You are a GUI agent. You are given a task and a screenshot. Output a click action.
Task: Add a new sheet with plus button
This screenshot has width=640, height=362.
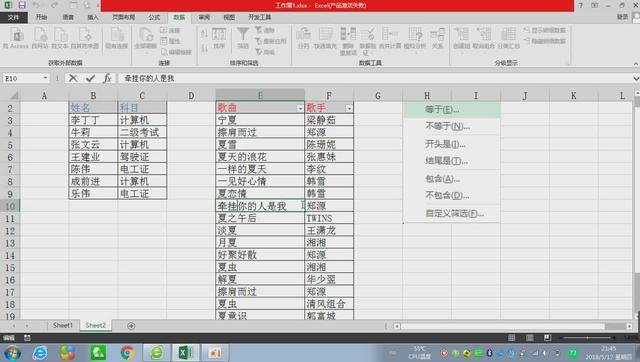pyautogui.click(x=131, y=326)
